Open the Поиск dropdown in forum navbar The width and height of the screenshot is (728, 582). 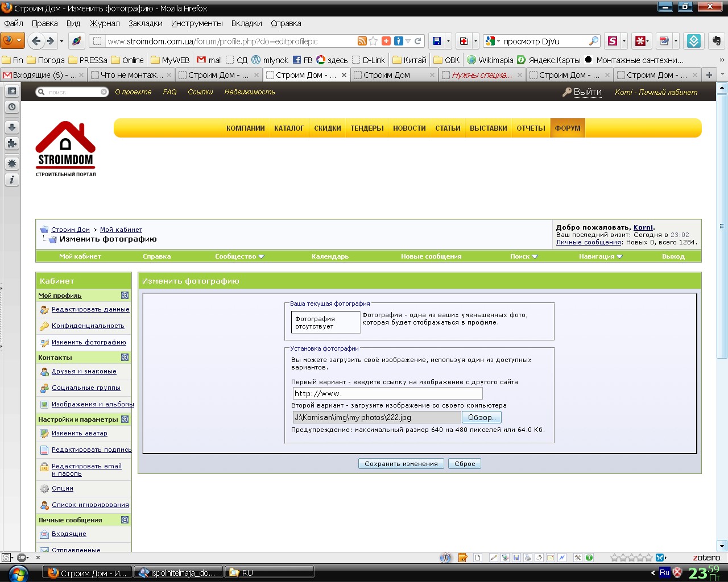(x=524, y=256)
